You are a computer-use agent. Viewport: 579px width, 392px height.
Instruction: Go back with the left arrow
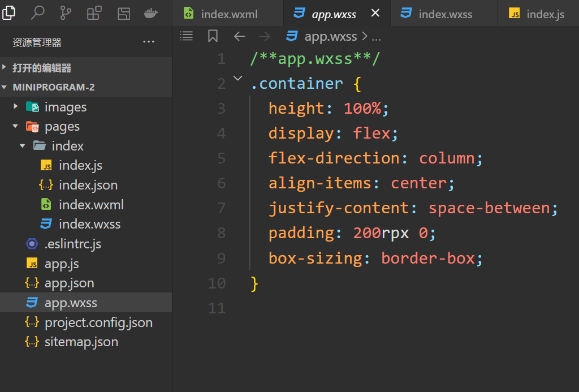pyautogui.click(x=239, y=36)
